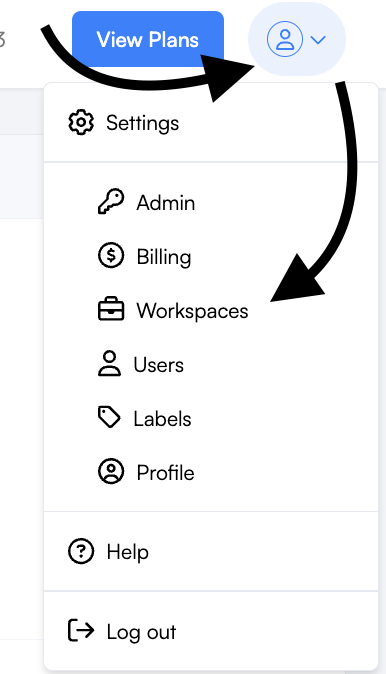The image size is (386, 674).
Task: Collapse menu via avatar chevron arrow
Action: [318, 40]
